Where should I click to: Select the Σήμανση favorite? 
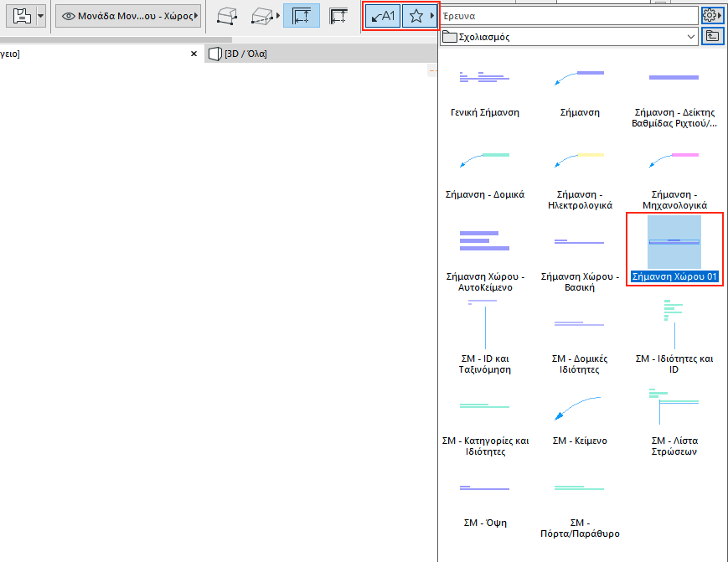pos(580,93)
